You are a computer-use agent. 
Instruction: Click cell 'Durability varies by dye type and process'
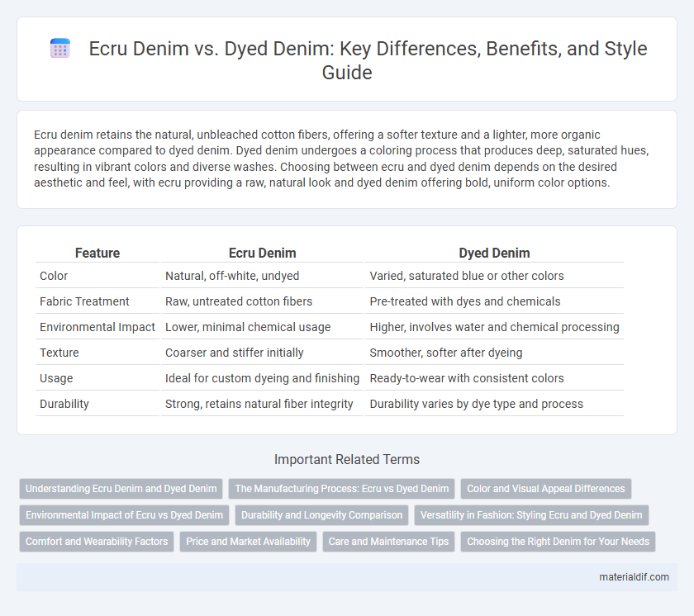click(x=494, y=404)
